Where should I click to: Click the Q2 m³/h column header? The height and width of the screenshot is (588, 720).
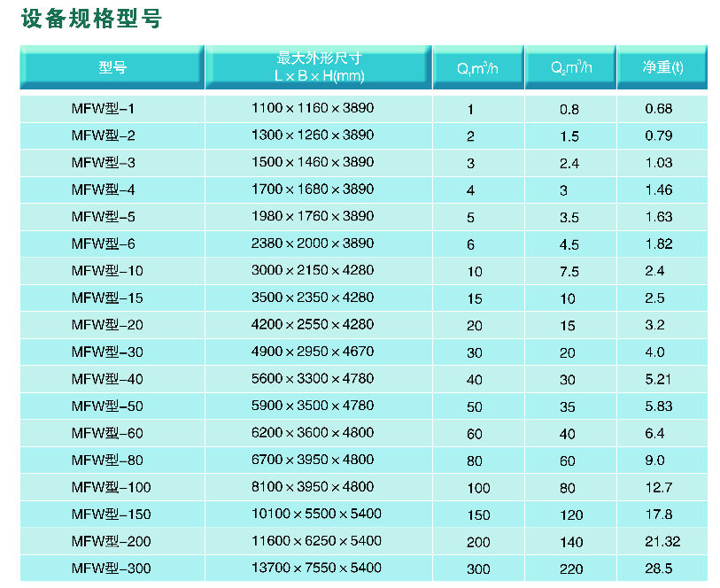coord(571,68)
